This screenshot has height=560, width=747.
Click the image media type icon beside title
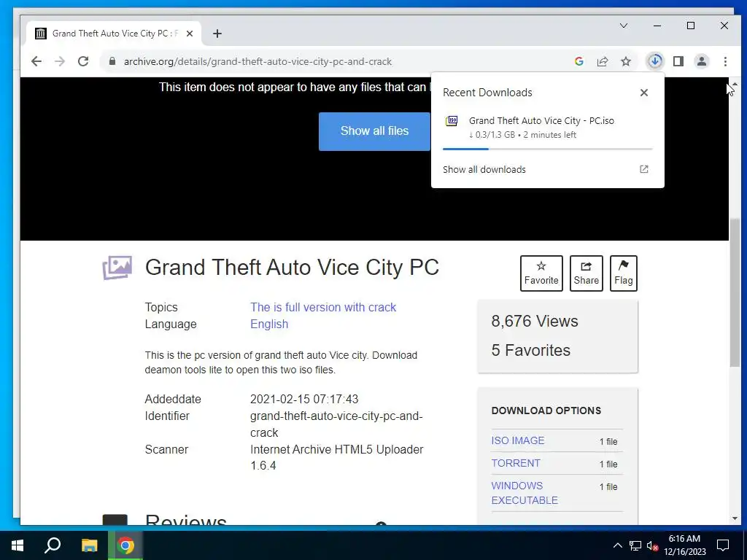(117, 268)
